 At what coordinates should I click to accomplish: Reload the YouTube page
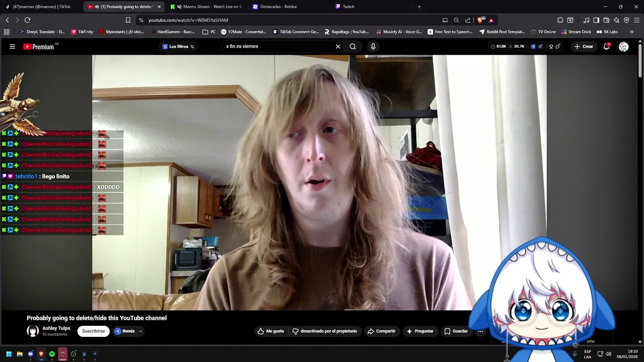[x=27, y=20]
